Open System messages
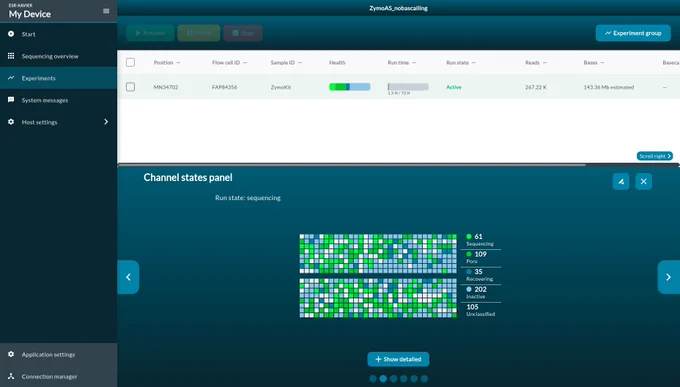The image size is (680, 387). pos(59,100)
